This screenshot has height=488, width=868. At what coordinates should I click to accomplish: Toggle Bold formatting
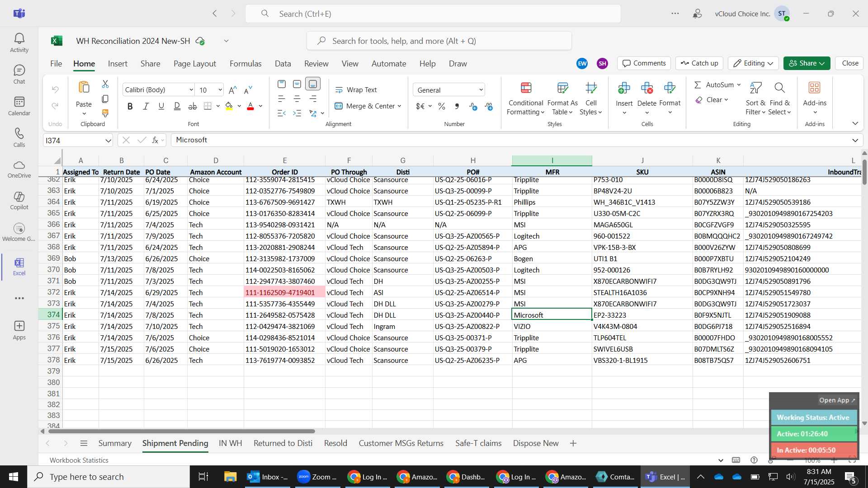130,106
